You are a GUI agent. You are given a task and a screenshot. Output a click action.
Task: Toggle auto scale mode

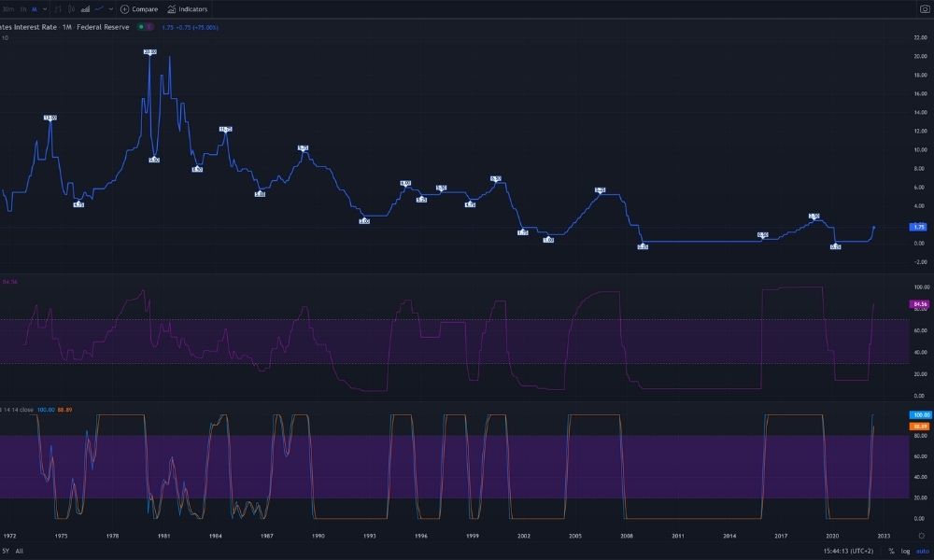pos(921,552)
